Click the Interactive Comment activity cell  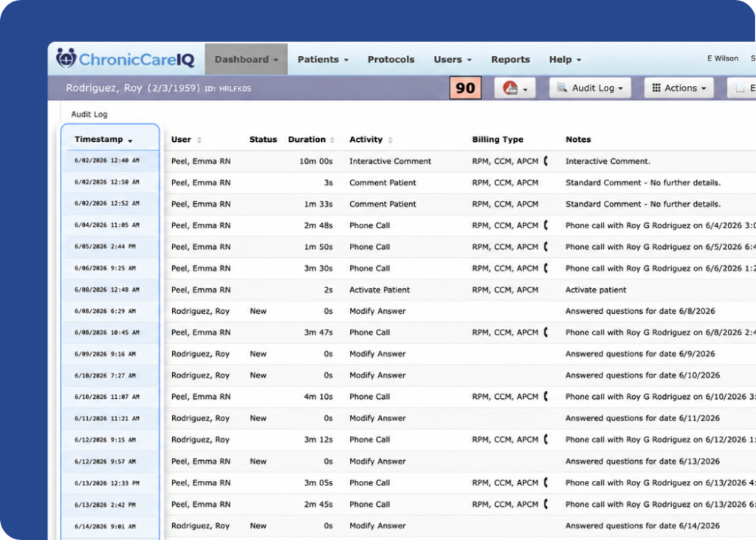pos(390,161)
